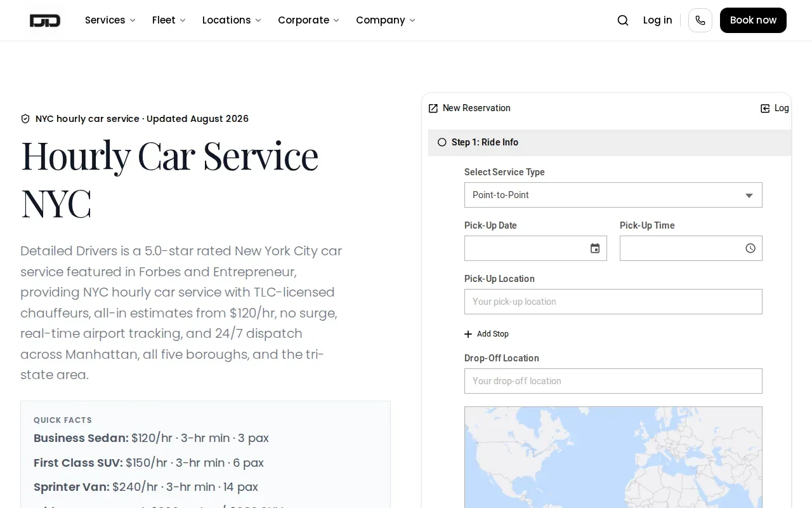Click the plus icon for Add Stop

468,334
